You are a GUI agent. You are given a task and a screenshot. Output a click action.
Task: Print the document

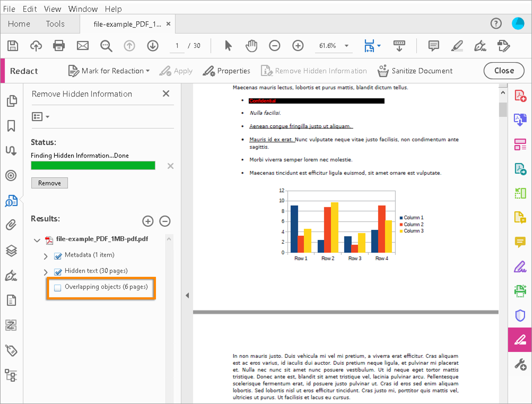pos(59,45)
